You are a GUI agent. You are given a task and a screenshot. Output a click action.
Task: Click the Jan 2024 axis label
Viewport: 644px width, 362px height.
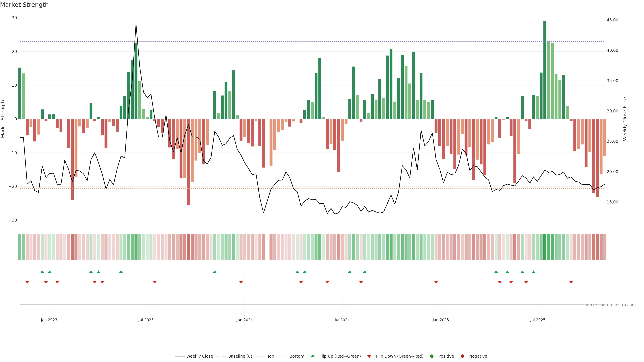245,320
